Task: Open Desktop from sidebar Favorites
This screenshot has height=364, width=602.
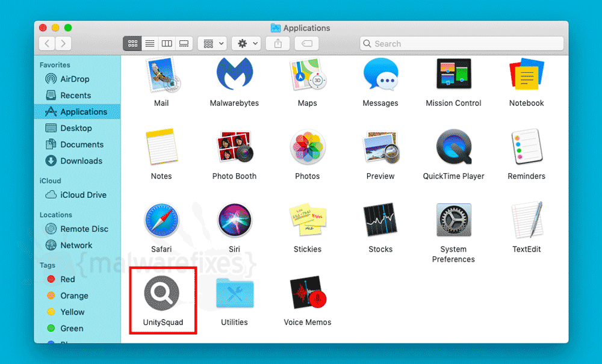Action: click(x=77, y=128)
